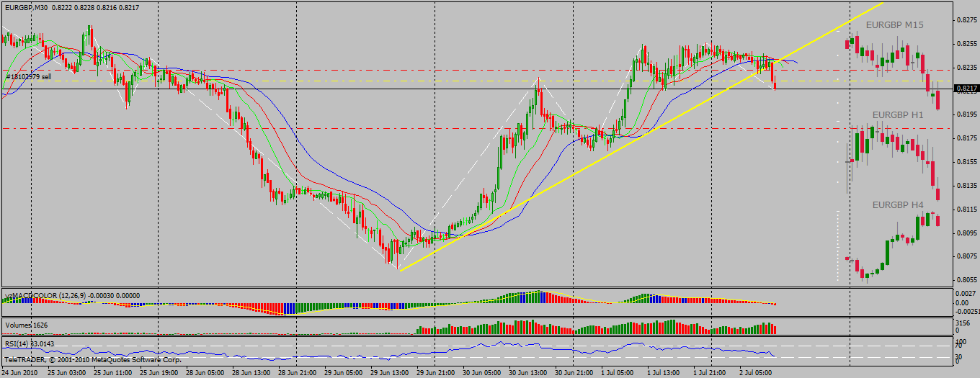The image size is (980, 378).
Task: Click price axis value 0.8235
Action: (966, 67)
